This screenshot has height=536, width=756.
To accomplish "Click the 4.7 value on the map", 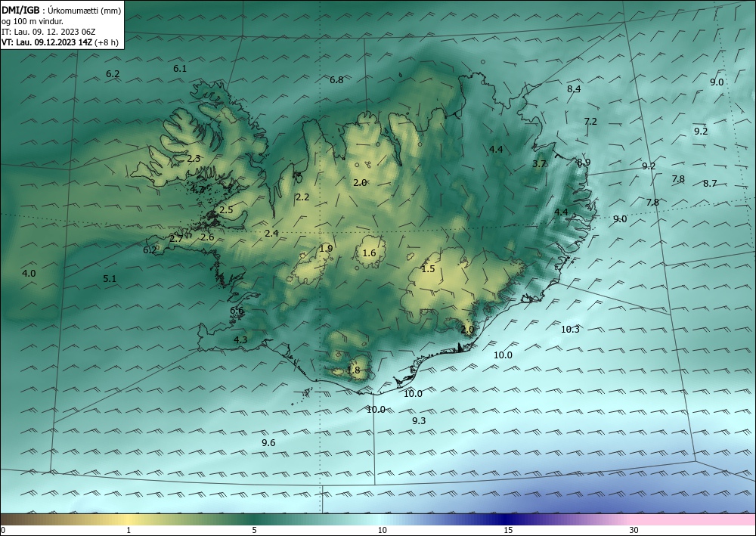I will [x=197, y=190].
